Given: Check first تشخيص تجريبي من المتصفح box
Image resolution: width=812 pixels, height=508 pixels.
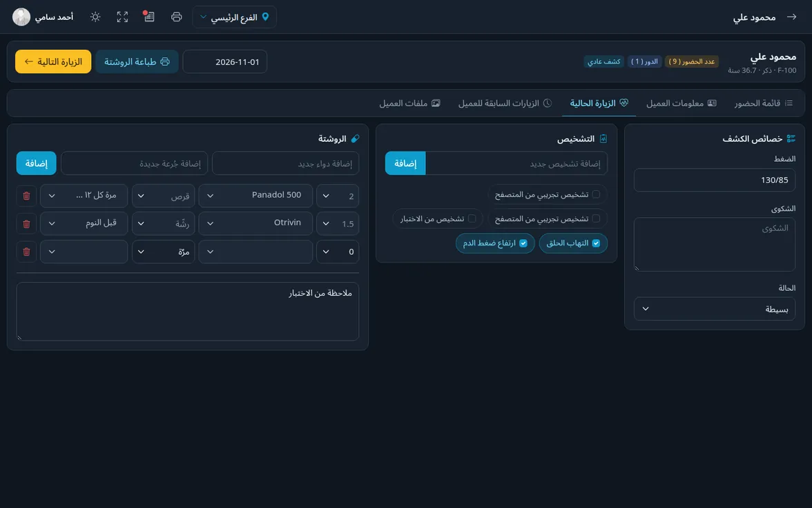Looking at the screenshot, I should pyautogui.click(x=596, y=194).
